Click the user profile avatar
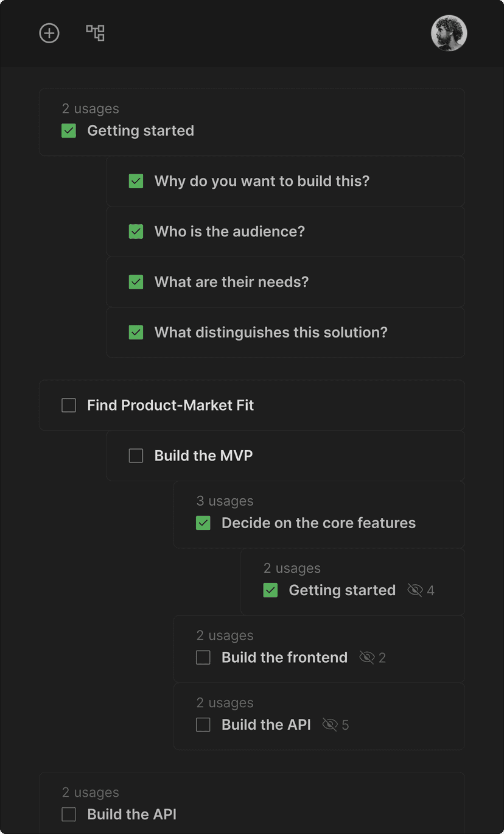Screen dimensions: 504x834 [449, 33]
